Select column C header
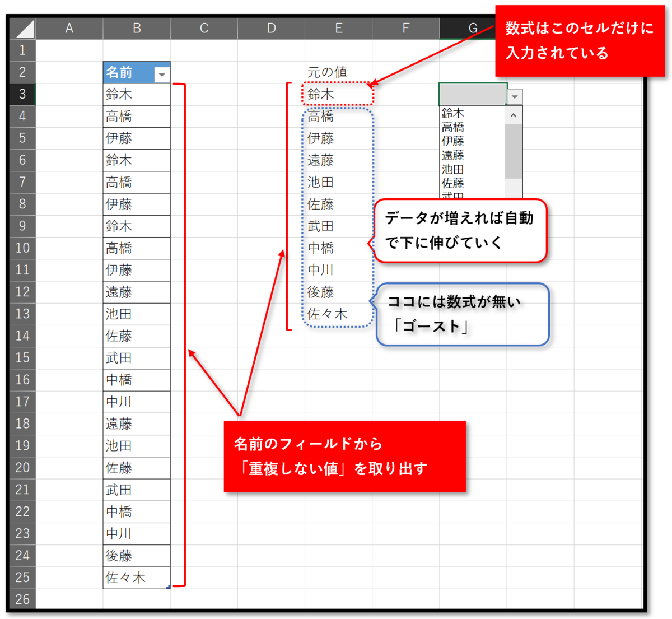This screenshot has width=672, height=619. 204,28
